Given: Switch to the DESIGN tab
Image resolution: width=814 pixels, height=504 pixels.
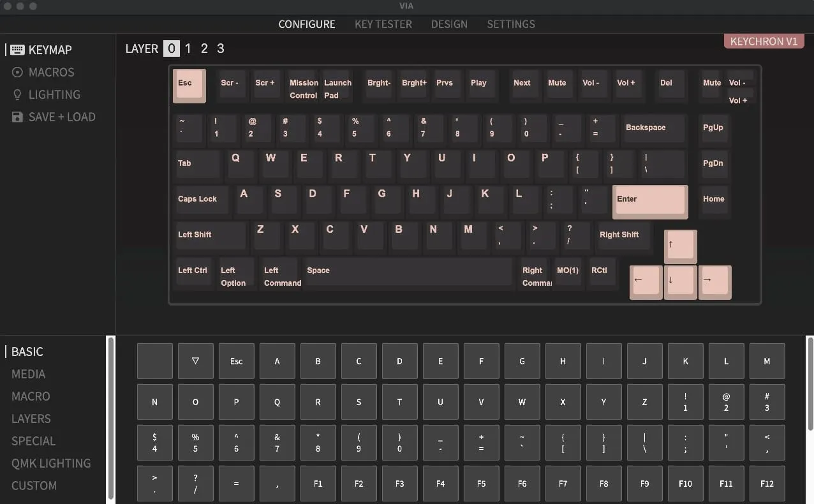Looking at the screenshot, I should pyautogui.click(x=449, y=24).
